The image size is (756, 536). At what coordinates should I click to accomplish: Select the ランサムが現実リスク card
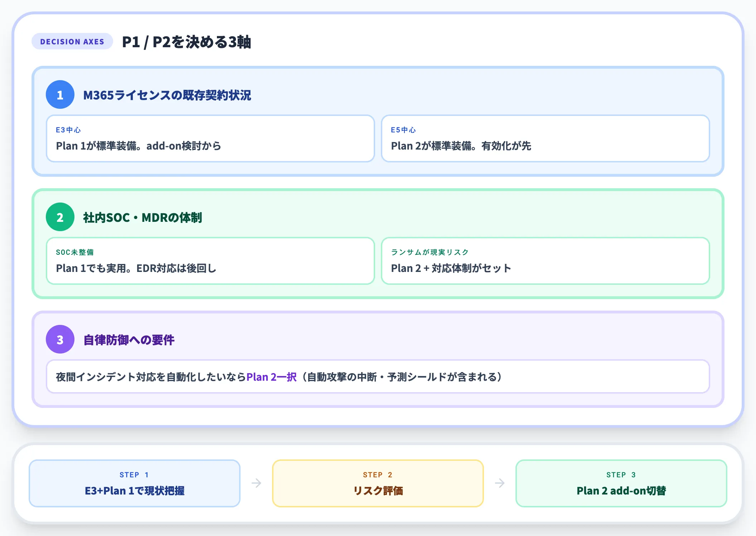click(x=546, y=261)
